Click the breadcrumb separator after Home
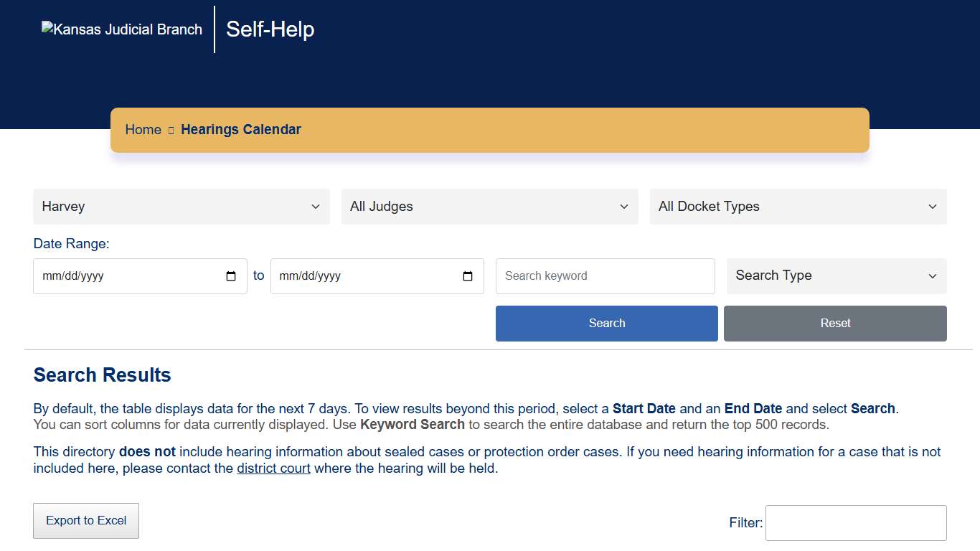980x551 pixels. coord(171,130)
